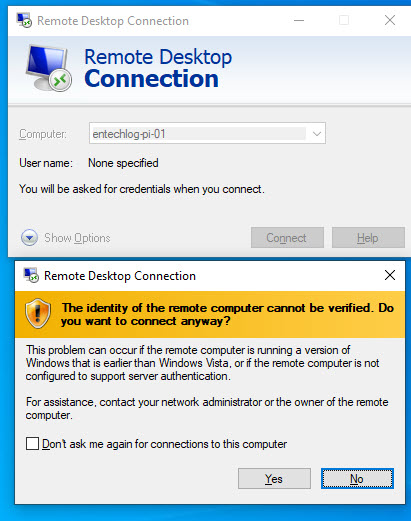Expand the Computer dropdown arrow
The height and width of the screenshot is (521, 411).
(x=317, y=134)
